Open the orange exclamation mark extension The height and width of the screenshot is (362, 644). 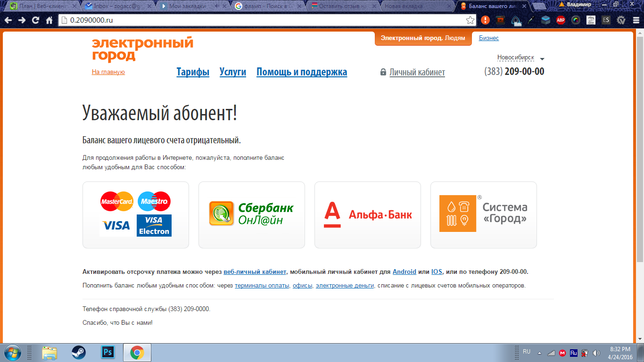485,20
